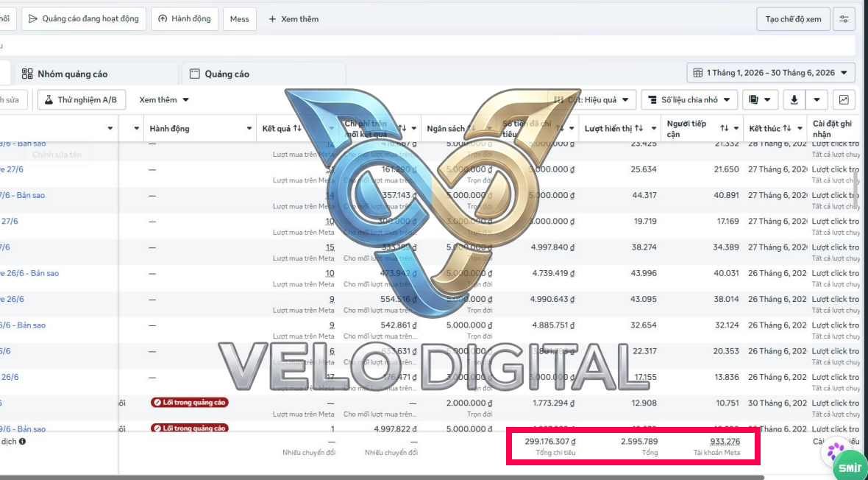The image size is (868, 480).
Task: Click 'Tạo chế độ xem' button
Action: (x=793, y=19)
